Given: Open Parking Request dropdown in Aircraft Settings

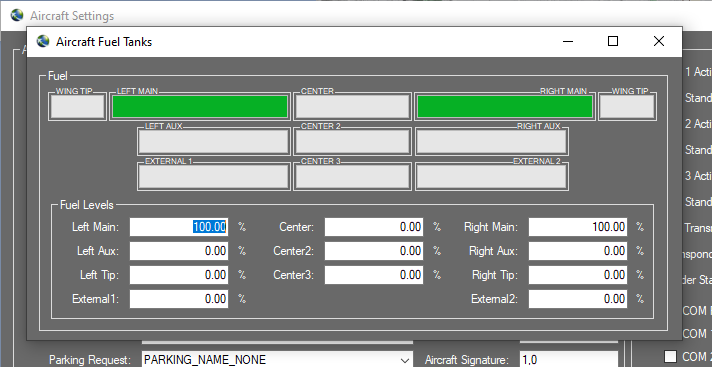Looking at the screenshot, I should (277, 360).
